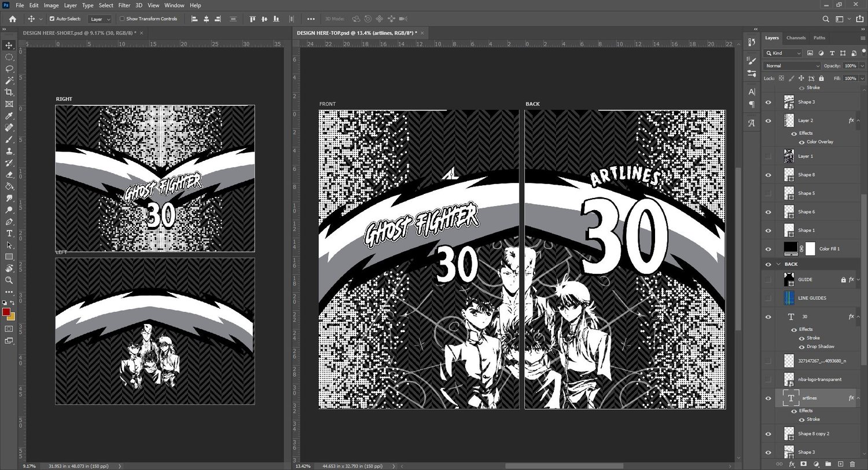The width and height of the screenshot is (868, 470).
Task: Open the Image menu
Action: pyautogui.click(x=51, y=5)
